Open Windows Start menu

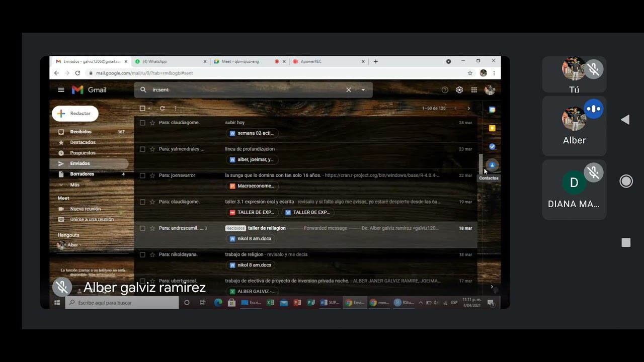pos(57,303)
